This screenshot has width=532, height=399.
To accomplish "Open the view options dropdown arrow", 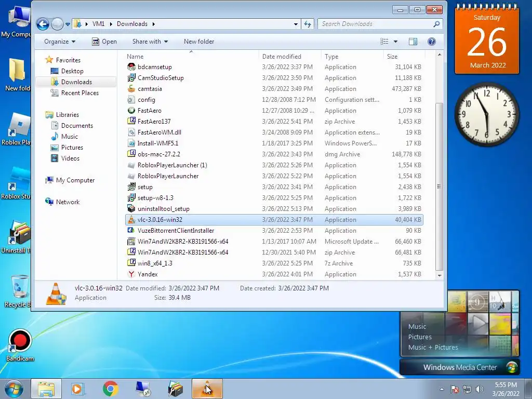I will pos(395,42).
